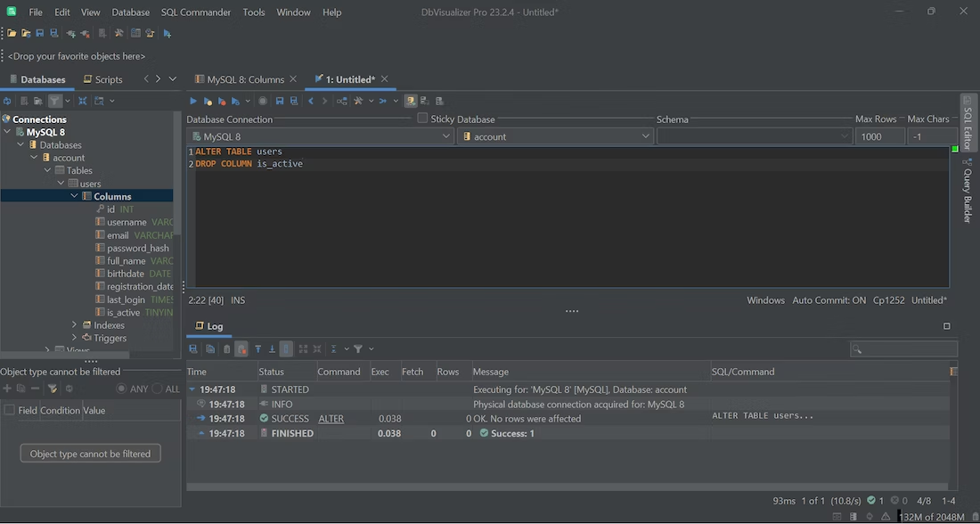Refresh the databases tree

click(x=8, y=101)
